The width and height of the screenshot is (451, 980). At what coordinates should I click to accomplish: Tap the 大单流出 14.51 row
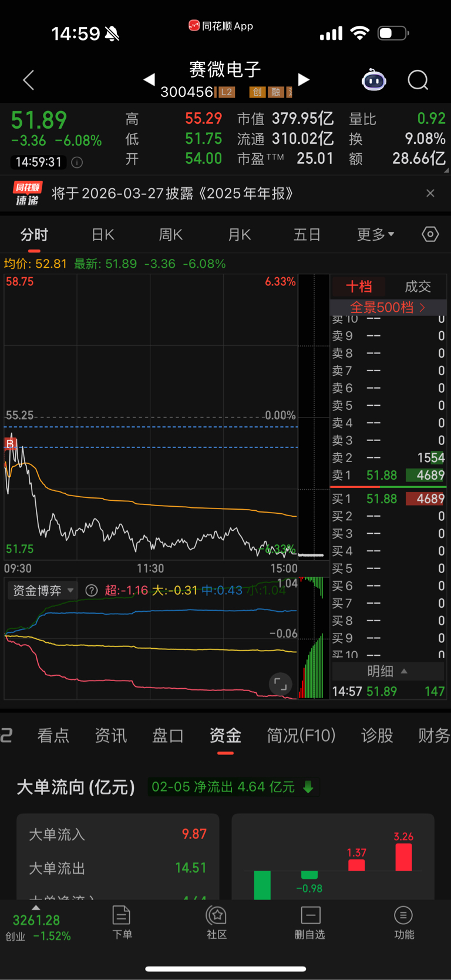pos(118,868)
